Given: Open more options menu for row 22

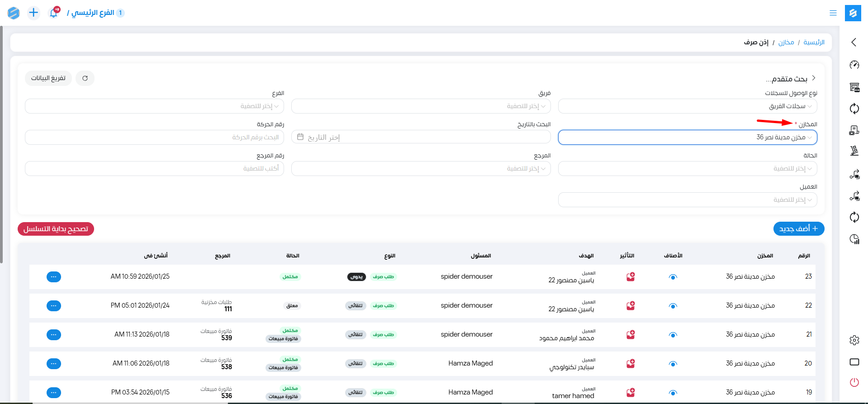Looking at the screenshot, I should pos(54,306).
